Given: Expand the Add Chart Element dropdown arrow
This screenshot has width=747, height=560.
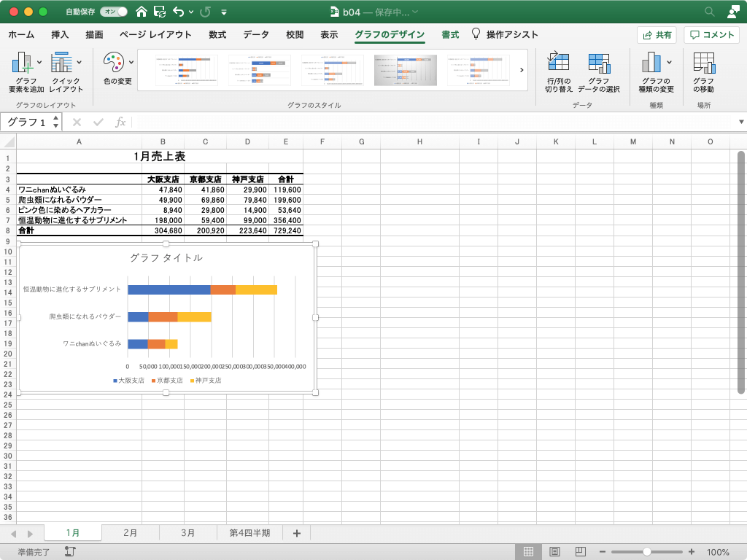Looking at the screenshot, I should [x=39, y=62].
